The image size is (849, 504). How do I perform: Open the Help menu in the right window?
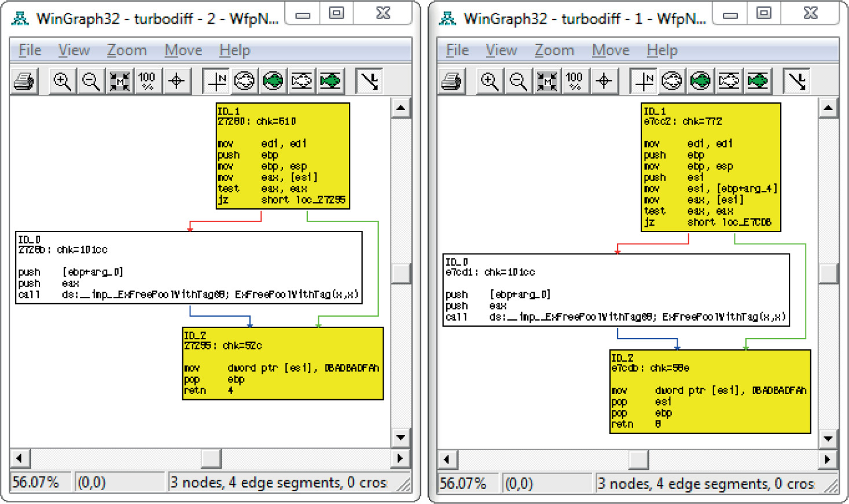click(x=661, y=50)
